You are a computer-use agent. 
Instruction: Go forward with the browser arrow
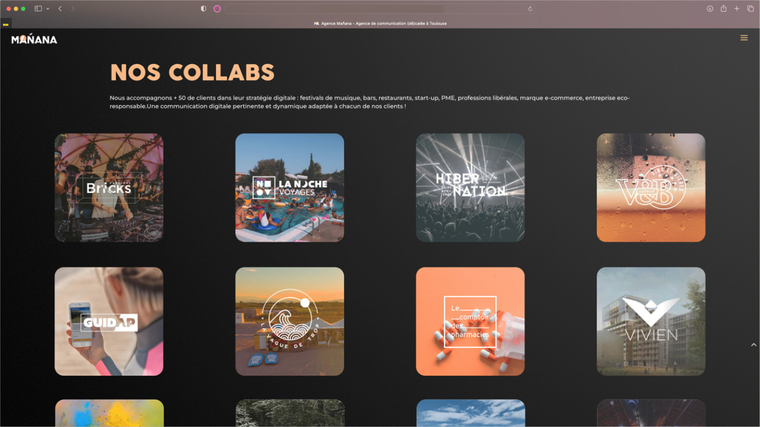point(73,9)
